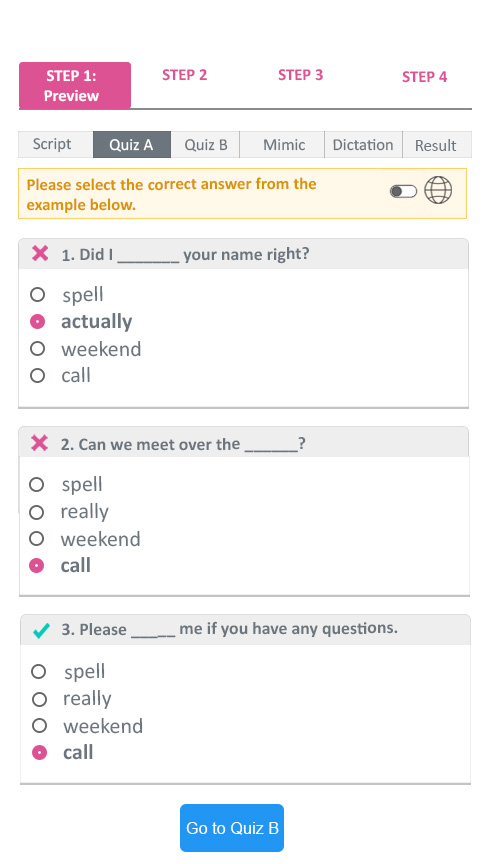Go to the Dictation tab
The image size is (490, 864).
(x=364, y=145)
